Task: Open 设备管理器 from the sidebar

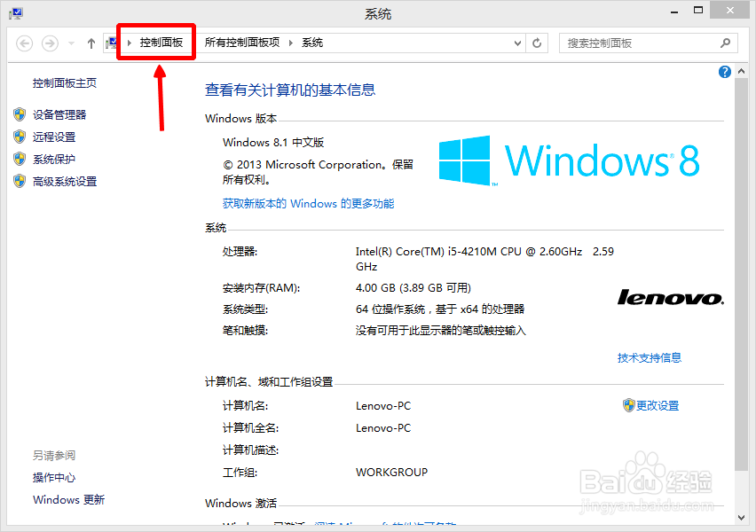Action: click(x=59, y=114)
